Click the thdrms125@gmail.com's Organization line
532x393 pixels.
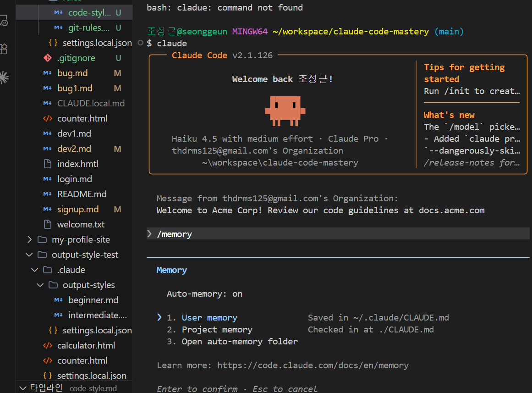257,150
